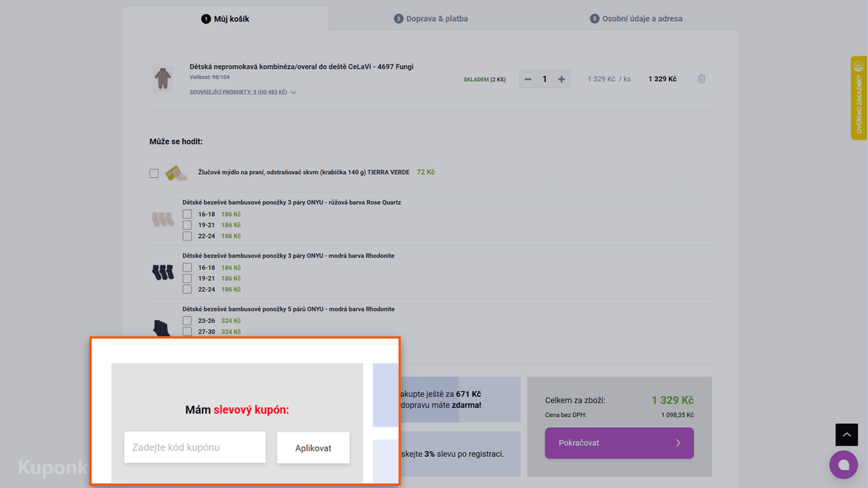
Task: Open the Osobní údaje a adresa step
Action: click(x=637, y=19)
